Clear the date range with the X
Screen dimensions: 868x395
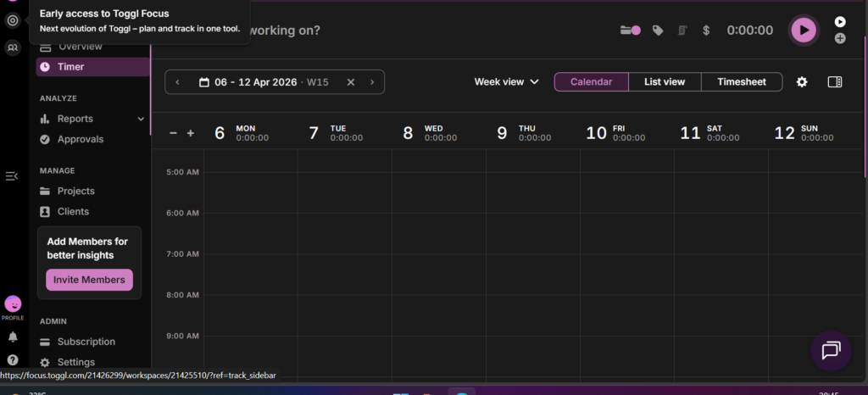coord(350,82)
